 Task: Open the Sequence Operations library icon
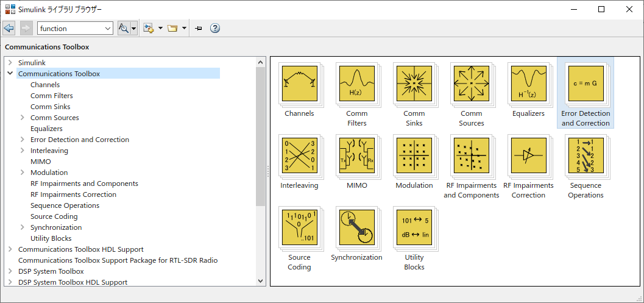click(586, 155)
